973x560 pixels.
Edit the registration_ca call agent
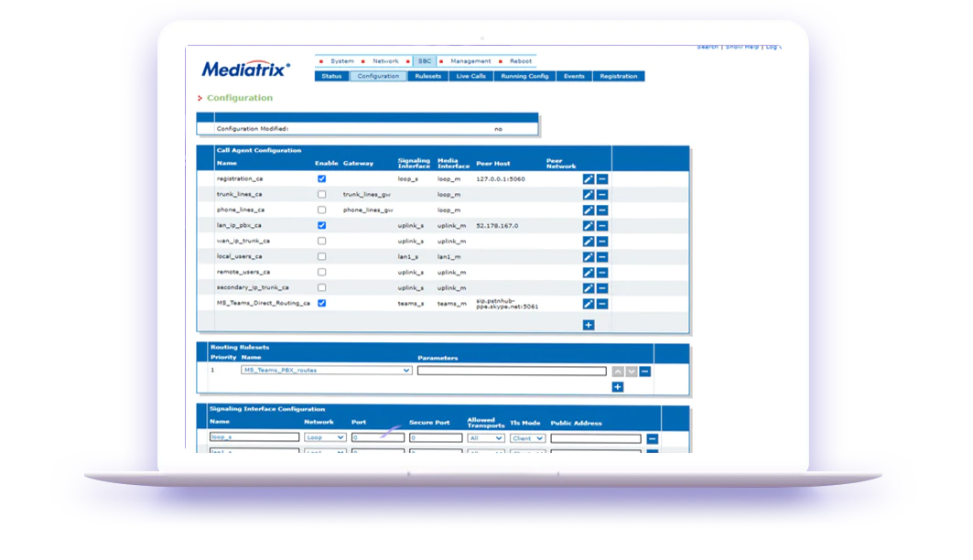point(589,179)
